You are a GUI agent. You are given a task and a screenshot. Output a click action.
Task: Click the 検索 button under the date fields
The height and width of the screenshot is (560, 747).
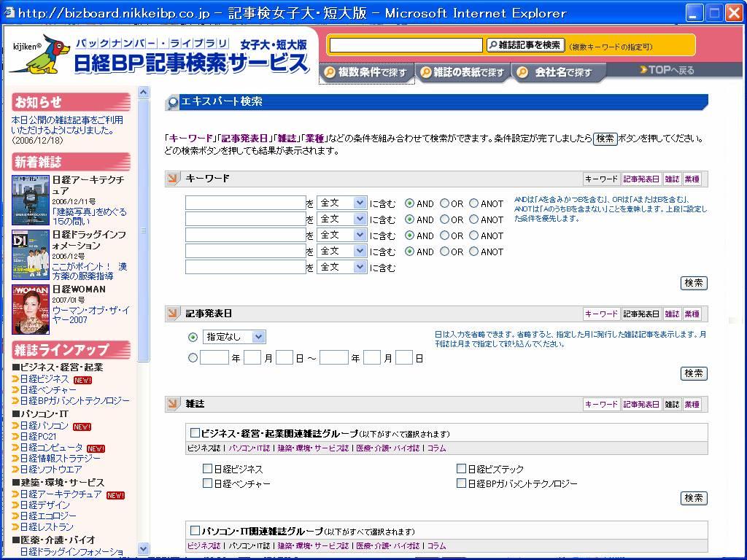tap(694, 373)
